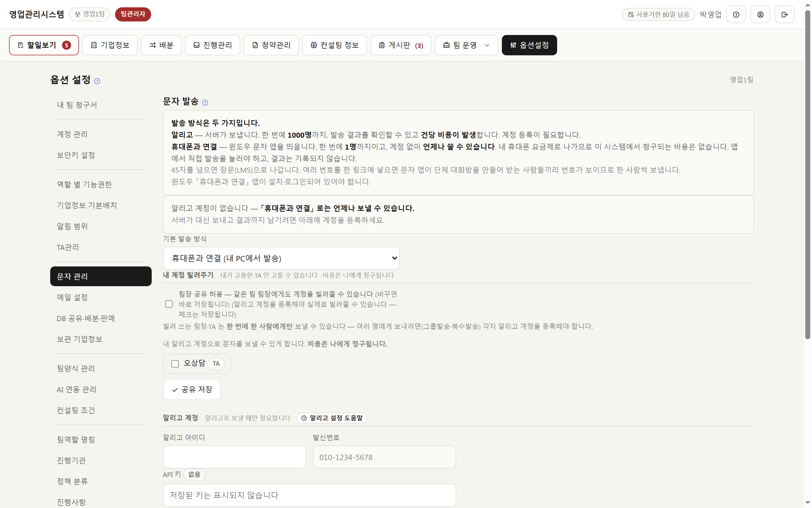Open the 컨설팅 정보 tab
Image resolution: width=812 pixels, height=508 pixels.
335,45
